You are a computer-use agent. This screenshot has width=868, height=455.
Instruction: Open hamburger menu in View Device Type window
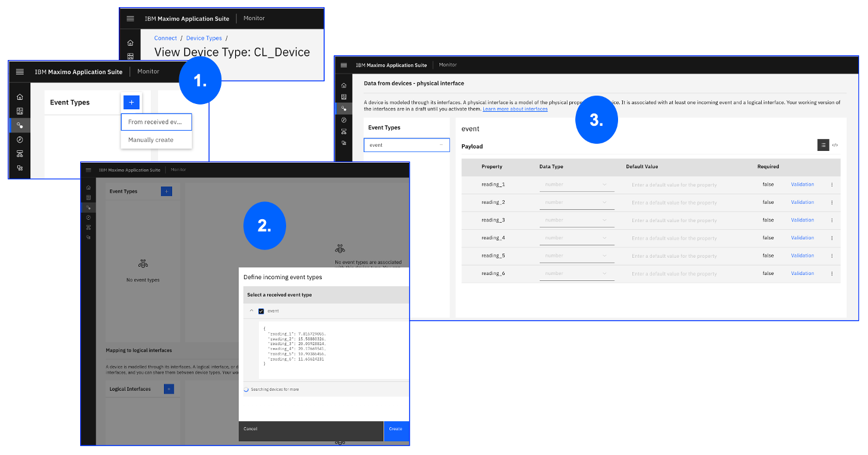[x=130, y=18]
